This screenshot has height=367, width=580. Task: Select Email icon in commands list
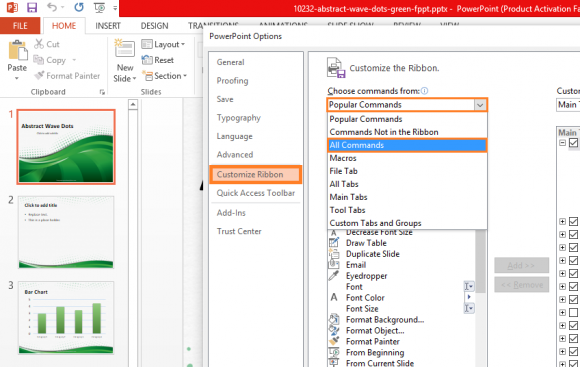[334, 265]
